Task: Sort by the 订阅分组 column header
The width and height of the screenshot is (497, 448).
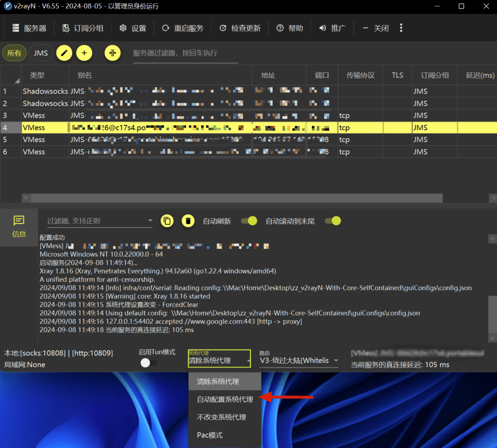Action: point(434,75)
